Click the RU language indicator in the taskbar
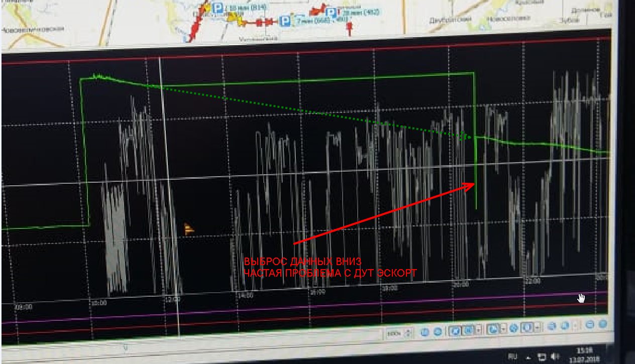 tap(512, 356)
